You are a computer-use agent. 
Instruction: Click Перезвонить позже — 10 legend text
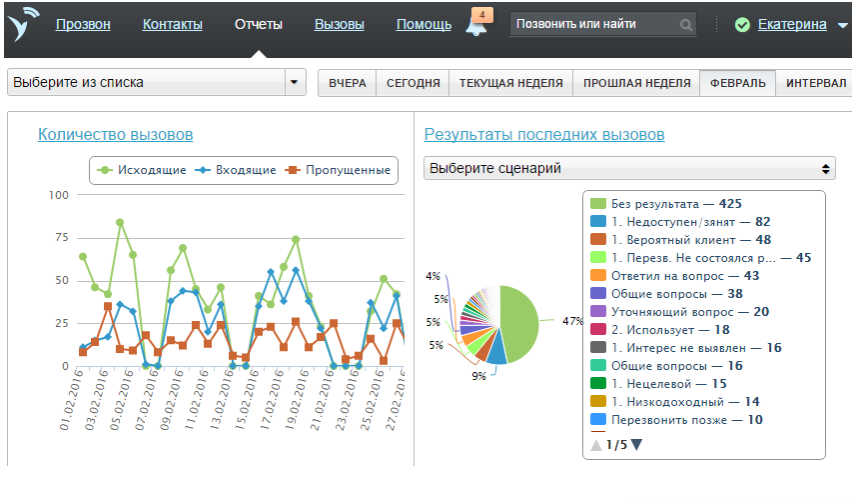(687, 419)
